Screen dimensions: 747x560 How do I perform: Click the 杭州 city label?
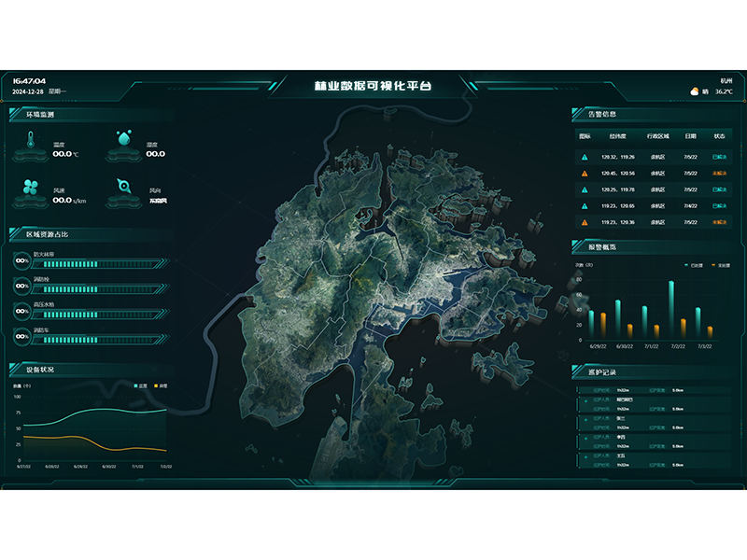coord(726,81)
